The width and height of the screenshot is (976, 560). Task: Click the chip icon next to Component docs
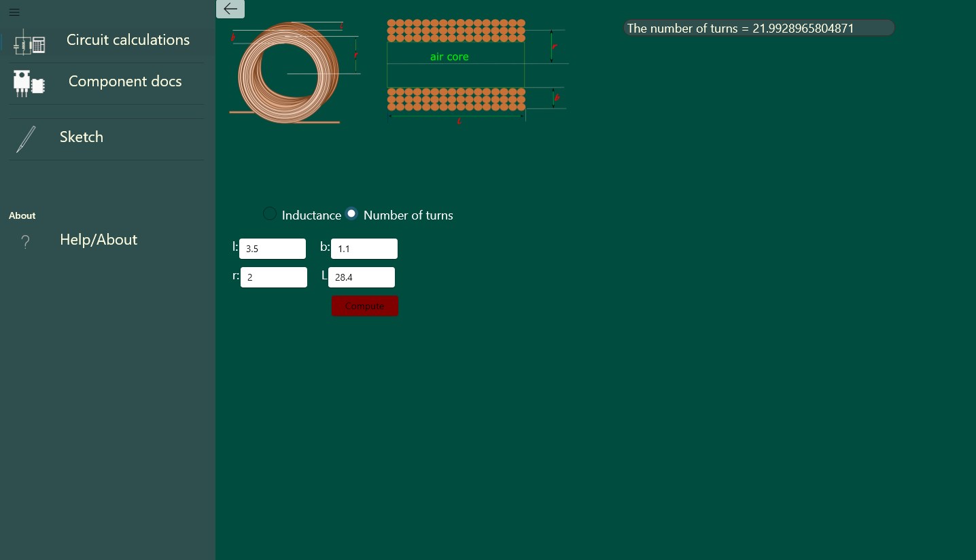(29, 83)
